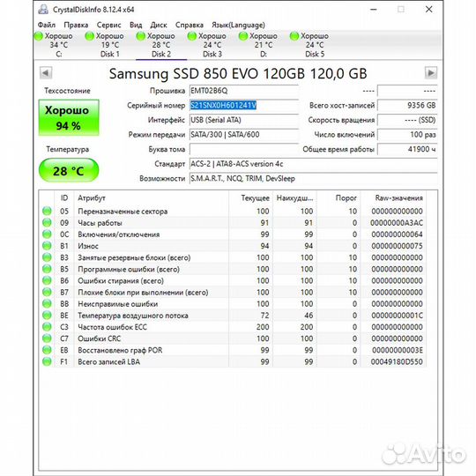Click the 28 °C temperature button
The width and height of the screenshot is (476, 476).
pyautogui.click(x=69, y=171)
